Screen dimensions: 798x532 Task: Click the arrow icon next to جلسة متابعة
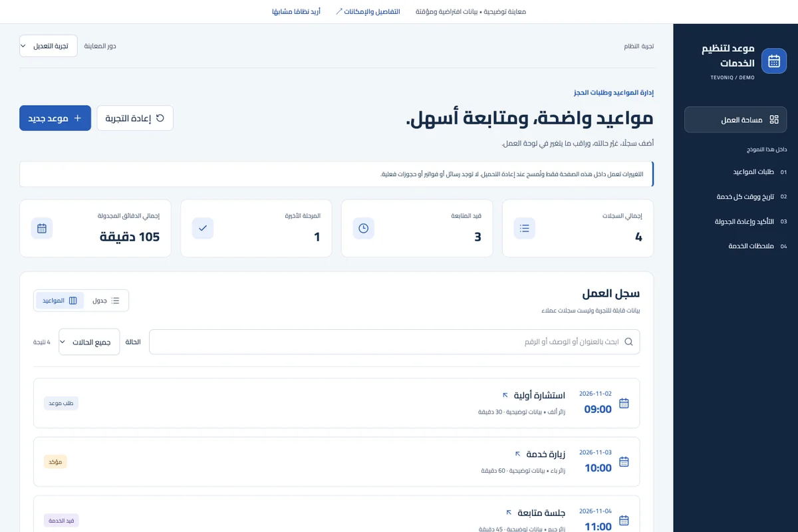coord(509,512)
